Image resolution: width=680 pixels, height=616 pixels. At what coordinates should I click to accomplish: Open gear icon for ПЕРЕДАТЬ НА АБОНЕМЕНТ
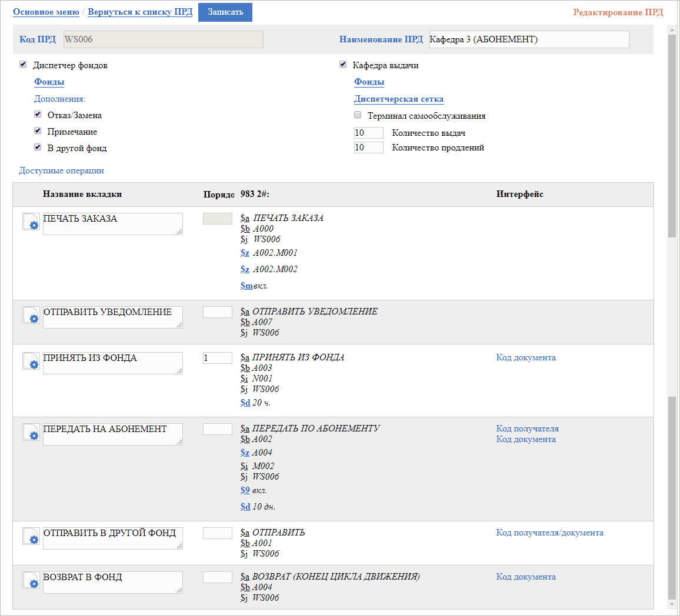tap(31, 433)
